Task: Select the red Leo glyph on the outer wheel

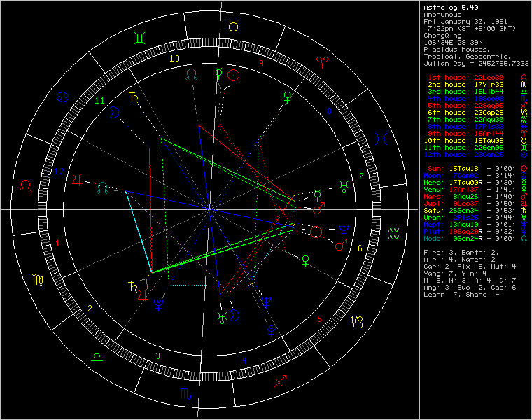Action: (x=26, y=185)
